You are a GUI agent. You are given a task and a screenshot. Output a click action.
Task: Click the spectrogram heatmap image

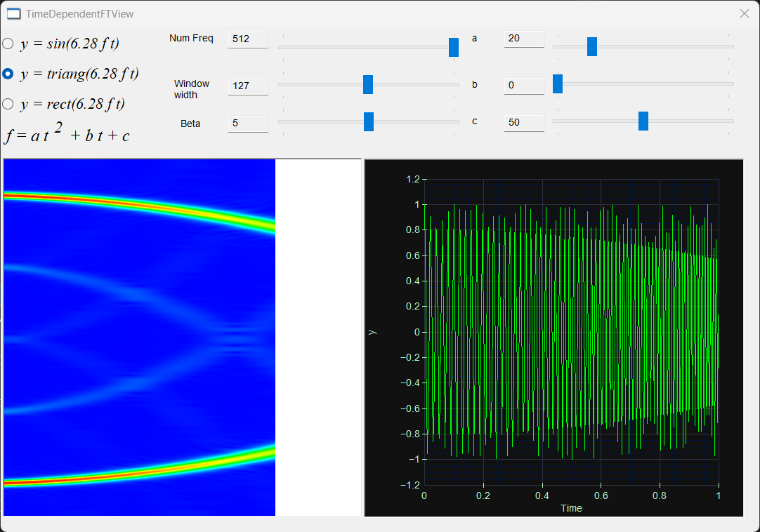[140, 337]
